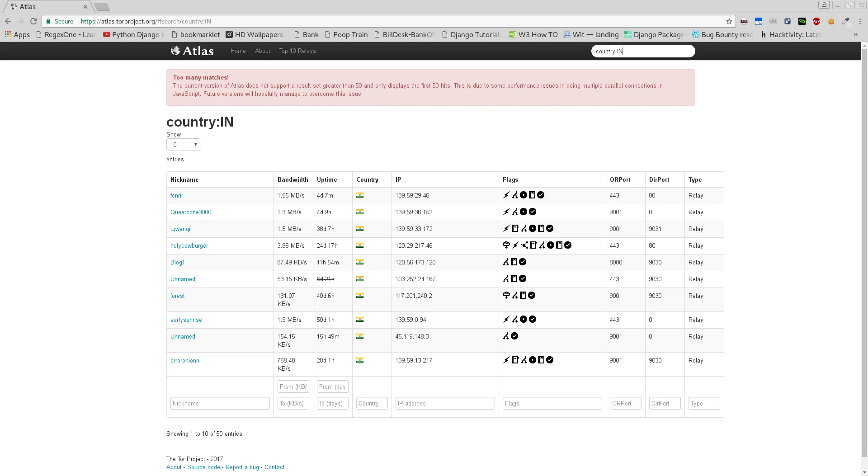The height and width of the screenshot is (476, 868).
Task: Click India country flag in fenrir row
Action: pyautogui.click(x=360, y=195)
